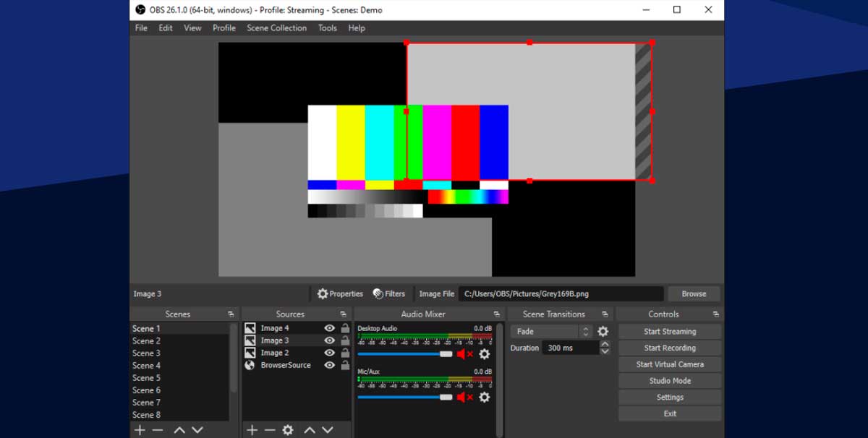Move scene down with Scenes panel arrow
This screenshot has width=868, height=438.
(x=197, y=430)
